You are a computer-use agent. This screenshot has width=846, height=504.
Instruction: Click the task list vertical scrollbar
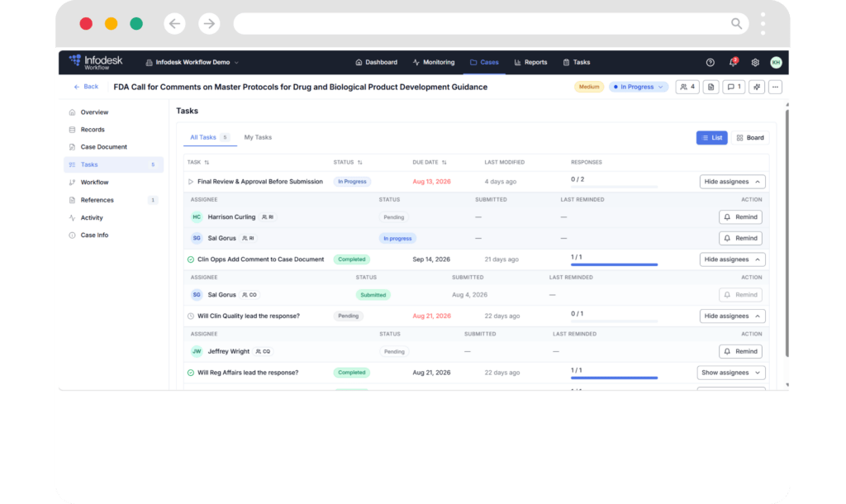(x=787, y=233)
